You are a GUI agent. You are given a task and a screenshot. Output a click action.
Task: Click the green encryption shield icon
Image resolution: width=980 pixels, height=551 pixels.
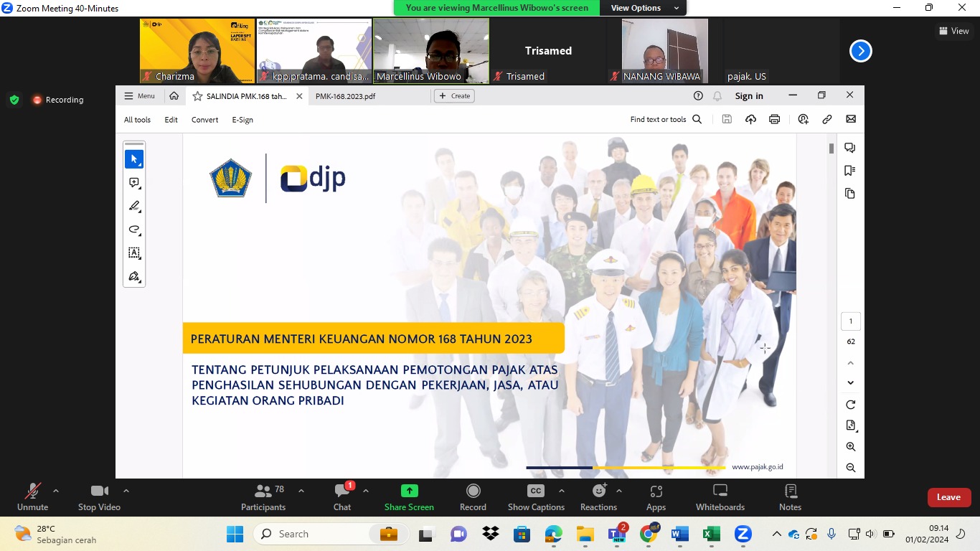click(x=14, y=100)
